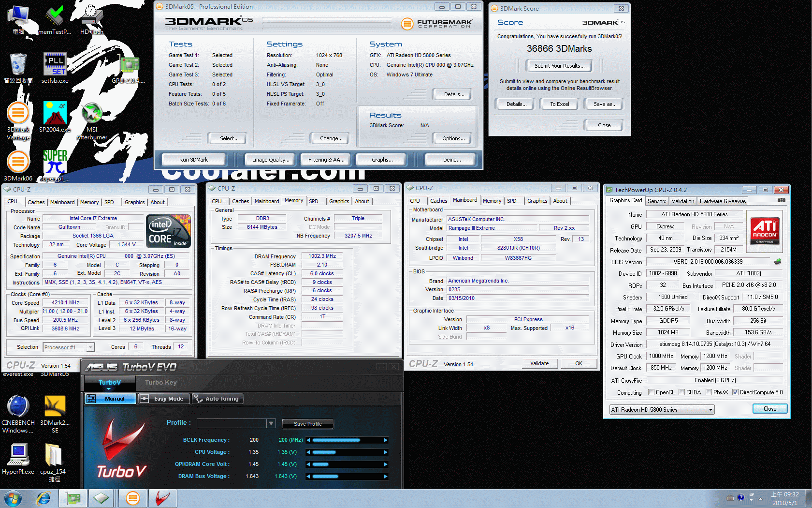Open the 3DMark Vantage desktop icon
812x508 pixels.
click(x=18, y=121)
